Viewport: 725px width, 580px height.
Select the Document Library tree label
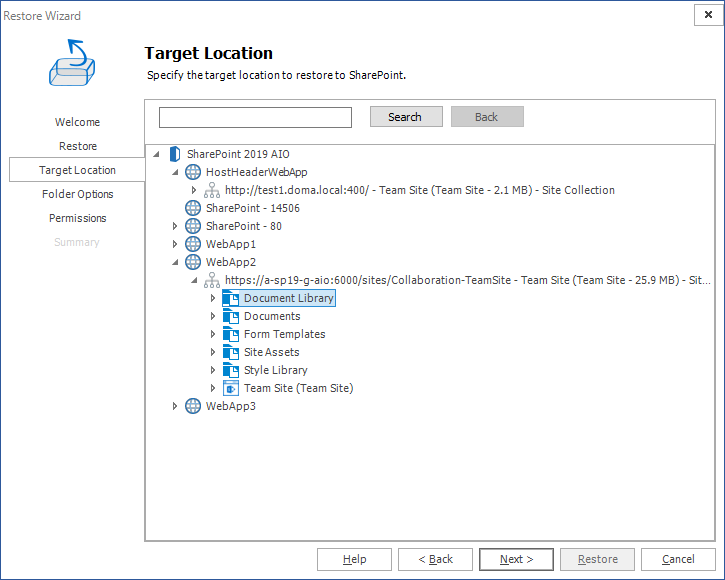tap(289, 298)
